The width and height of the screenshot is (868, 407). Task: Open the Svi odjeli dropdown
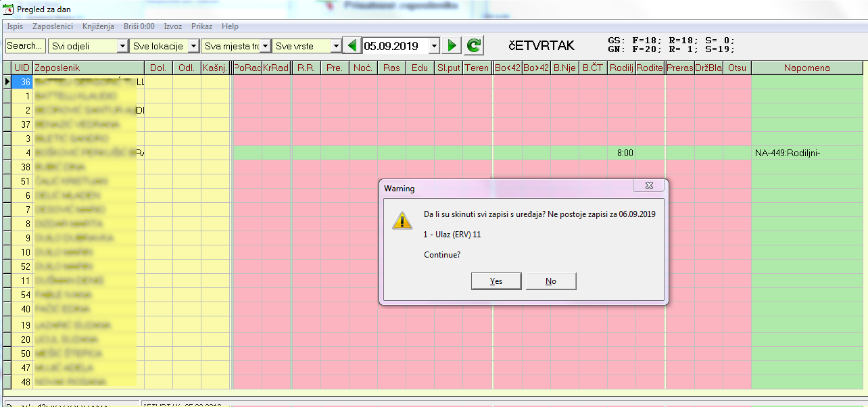(x=122, y=46)
